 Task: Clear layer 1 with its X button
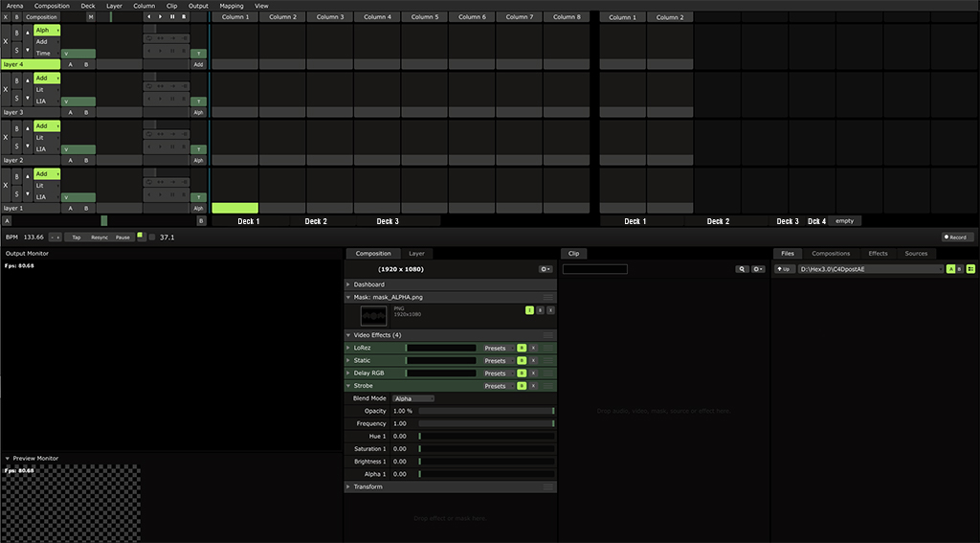pos(6,185)
